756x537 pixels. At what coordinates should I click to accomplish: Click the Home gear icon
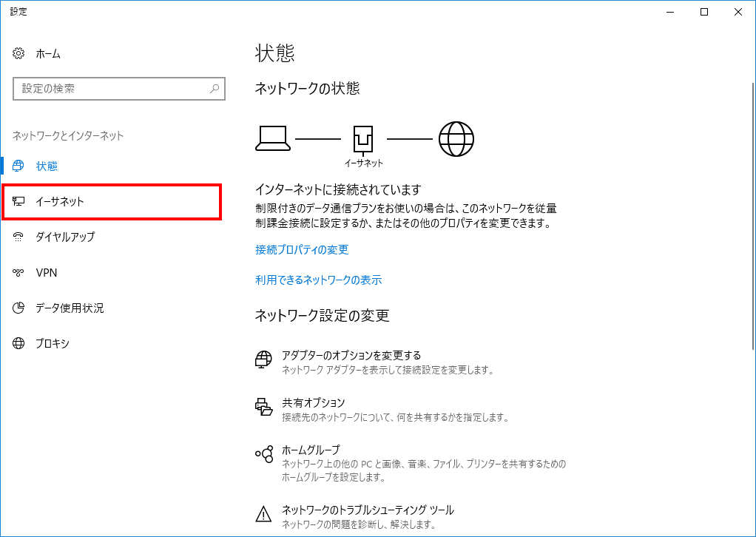click(x=18, y=53)
